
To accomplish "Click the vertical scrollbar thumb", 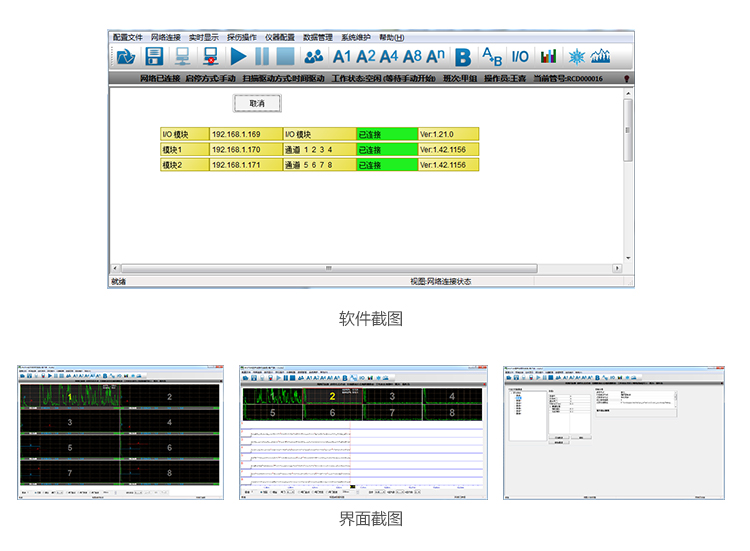I will pyautogui.click(x=628, y=130).
